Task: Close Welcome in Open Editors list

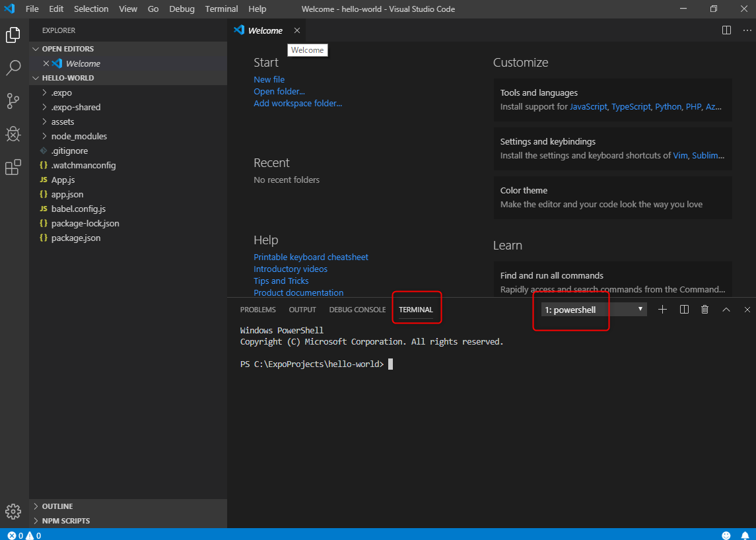Action: pos(46,63)
